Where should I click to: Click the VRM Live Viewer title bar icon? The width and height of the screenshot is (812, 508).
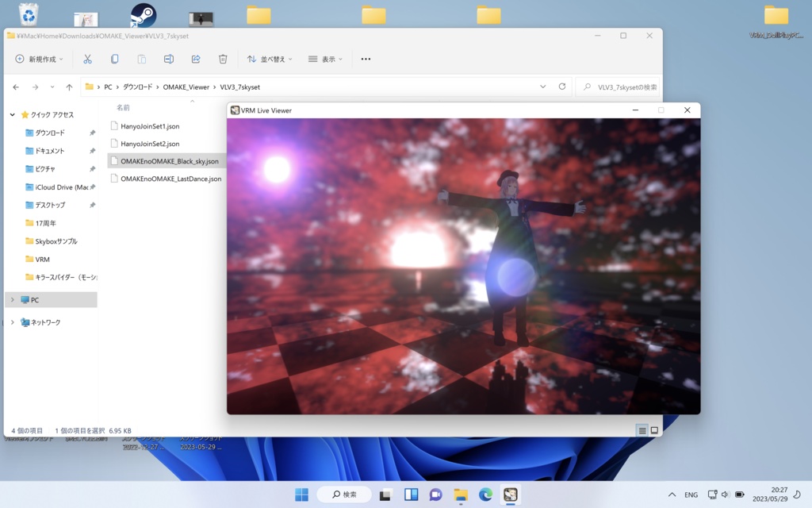235,110
